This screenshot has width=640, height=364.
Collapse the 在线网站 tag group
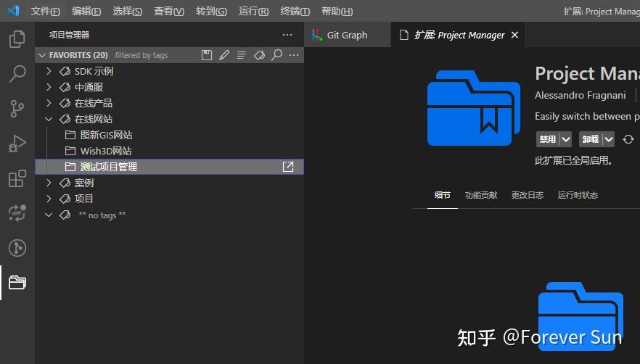(x=49, y=119)
